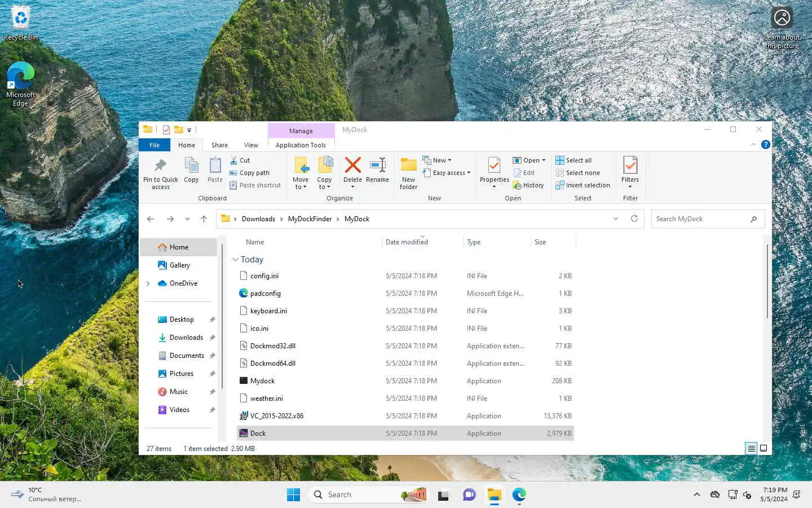Minimize the ribbon
The width and height of the screenshot is (812, 508).
[753, 144]
